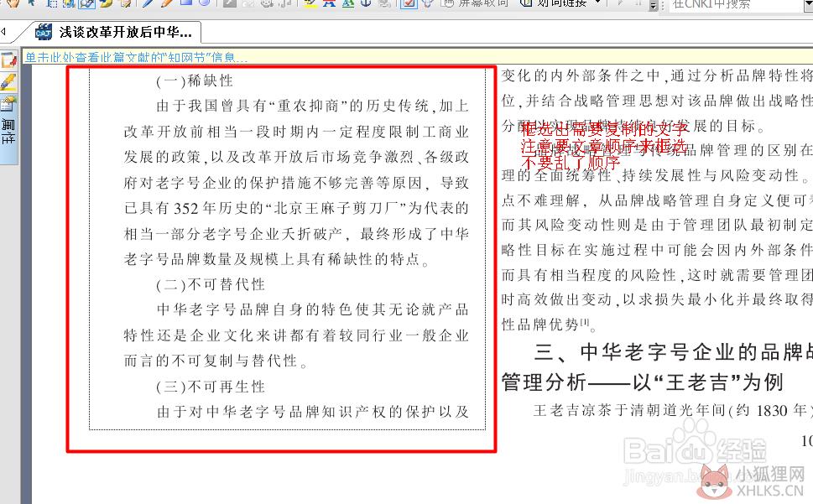Image resolution: width=813 pixels, height=504 pixels.
Task: Open the 属性 side panel tab
Action: pos(8,131)
